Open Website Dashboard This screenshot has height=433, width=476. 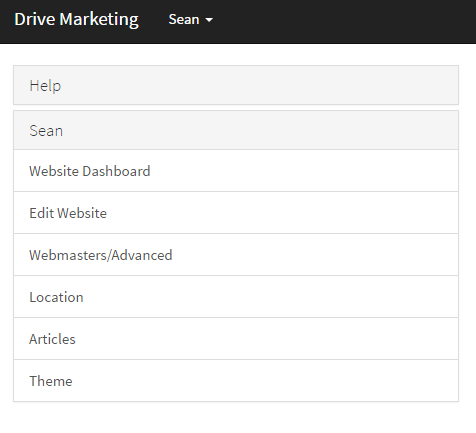[90, 171]
